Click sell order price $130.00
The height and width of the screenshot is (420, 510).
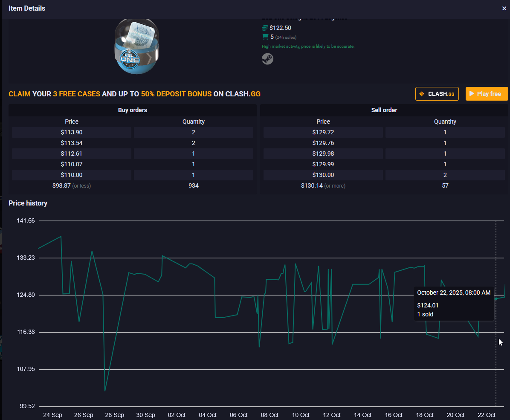tap(323, 175)
